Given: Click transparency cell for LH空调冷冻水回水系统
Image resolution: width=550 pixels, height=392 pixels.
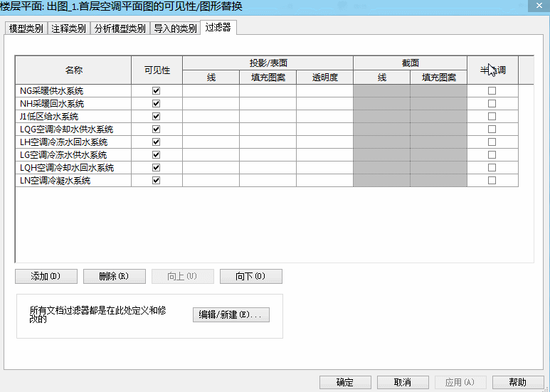Looking at the screenshot, I should (x=325, y=142).
